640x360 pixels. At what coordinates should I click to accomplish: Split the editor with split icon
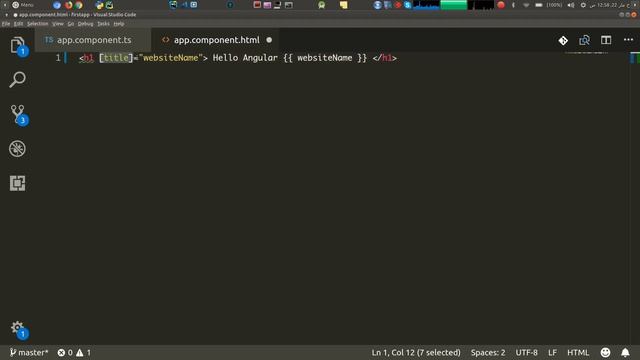[606, 40]
